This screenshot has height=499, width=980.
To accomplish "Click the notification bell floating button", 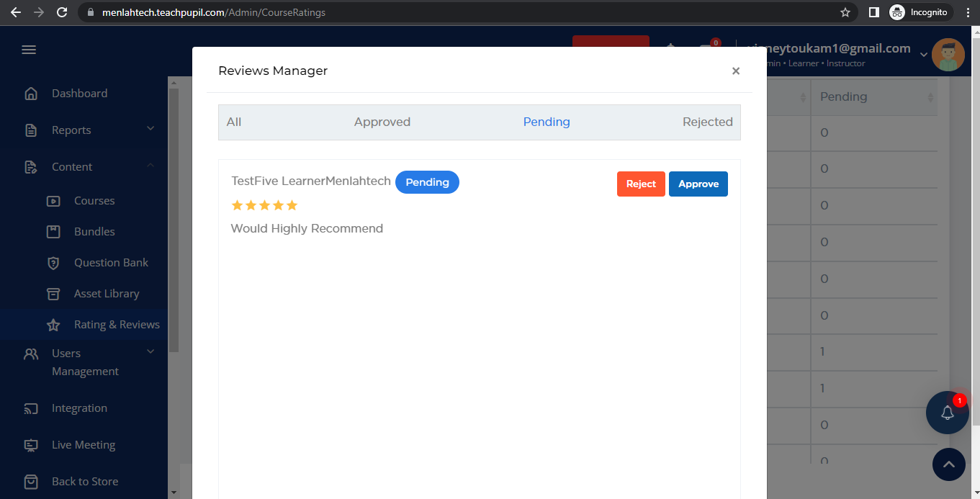I will (x=947, y=413).
